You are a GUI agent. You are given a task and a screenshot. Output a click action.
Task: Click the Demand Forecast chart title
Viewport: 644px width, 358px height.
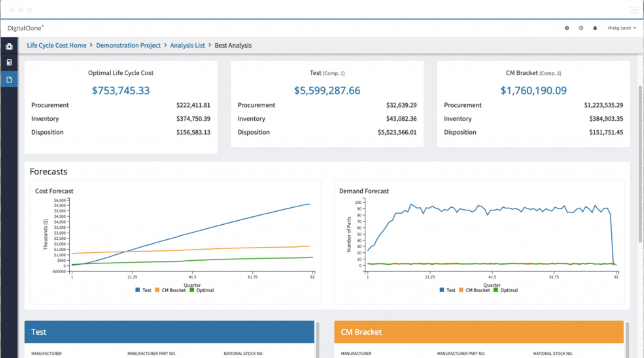tap(364, 191)
